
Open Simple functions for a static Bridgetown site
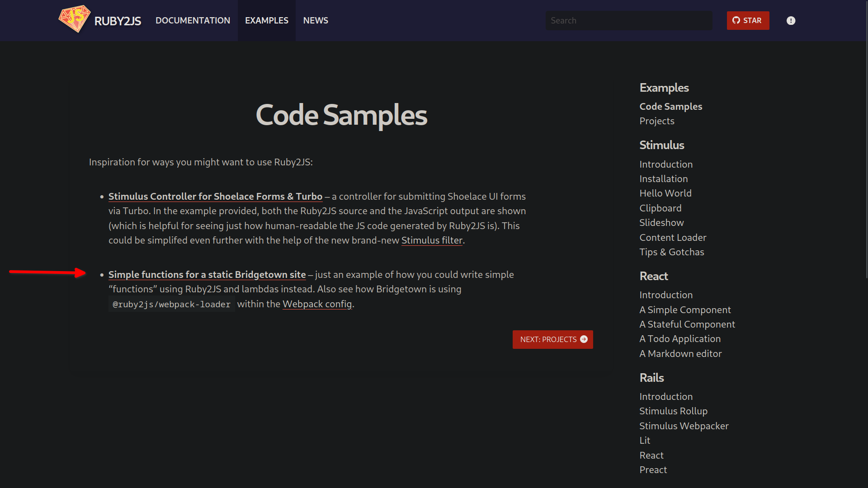click(207, 274)
